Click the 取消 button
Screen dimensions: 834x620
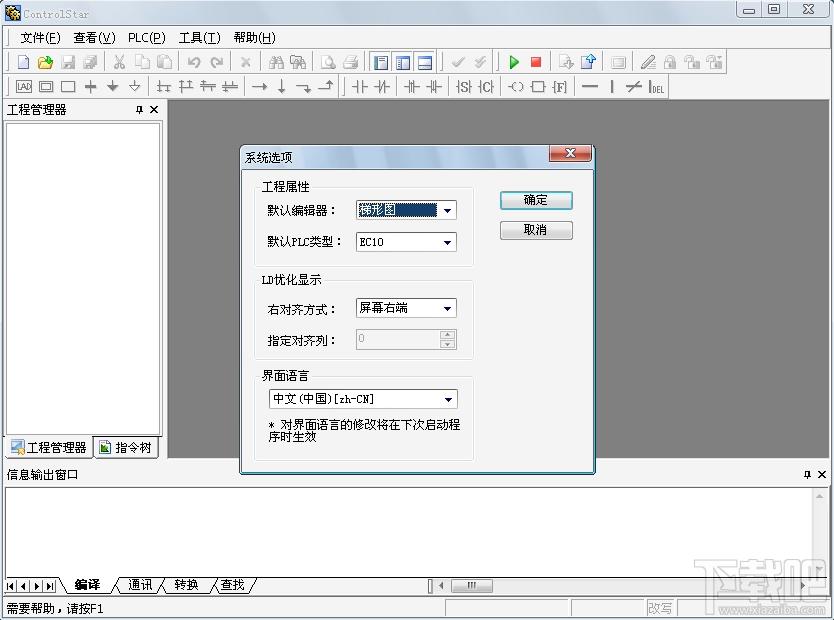[x=536, y=230]
